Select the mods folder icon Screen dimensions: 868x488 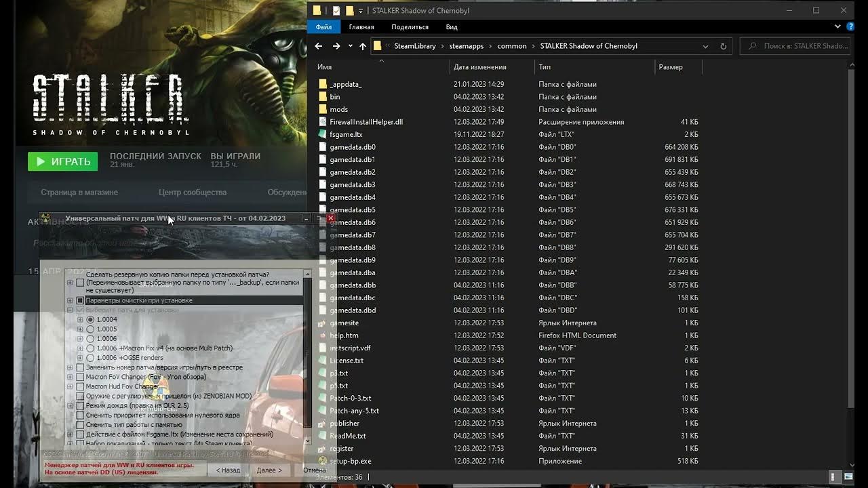(x=323, y=109)
